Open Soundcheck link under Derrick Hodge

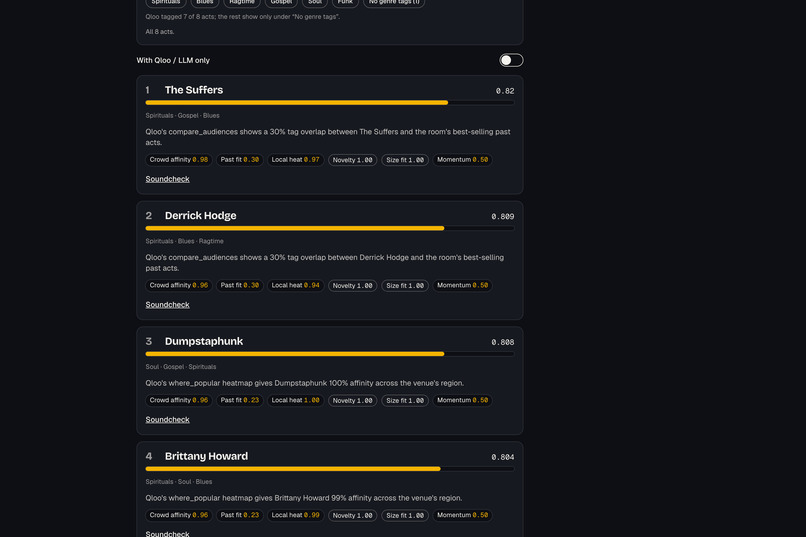click(168, 305)
